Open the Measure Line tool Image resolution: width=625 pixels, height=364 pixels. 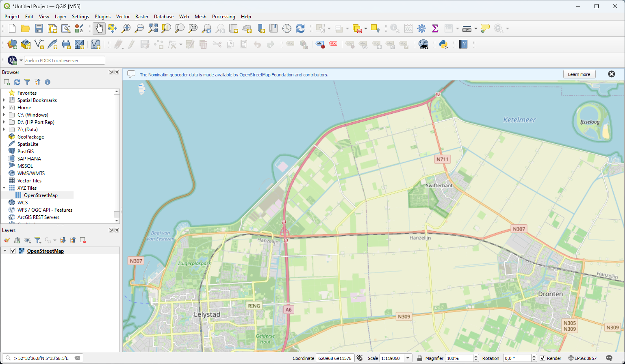point(467,28)
